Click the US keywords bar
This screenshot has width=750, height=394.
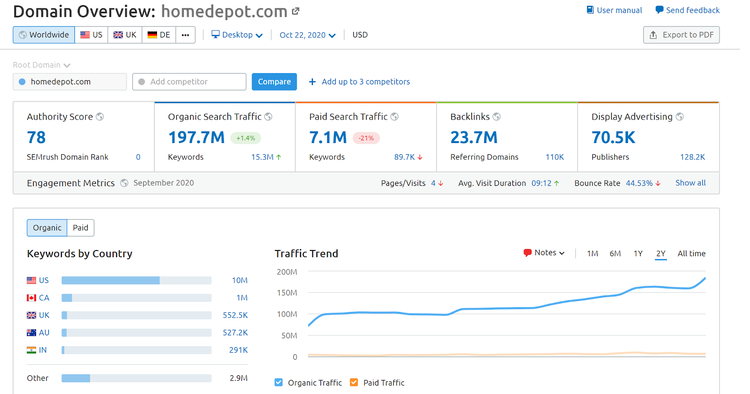tap(137, 280)
